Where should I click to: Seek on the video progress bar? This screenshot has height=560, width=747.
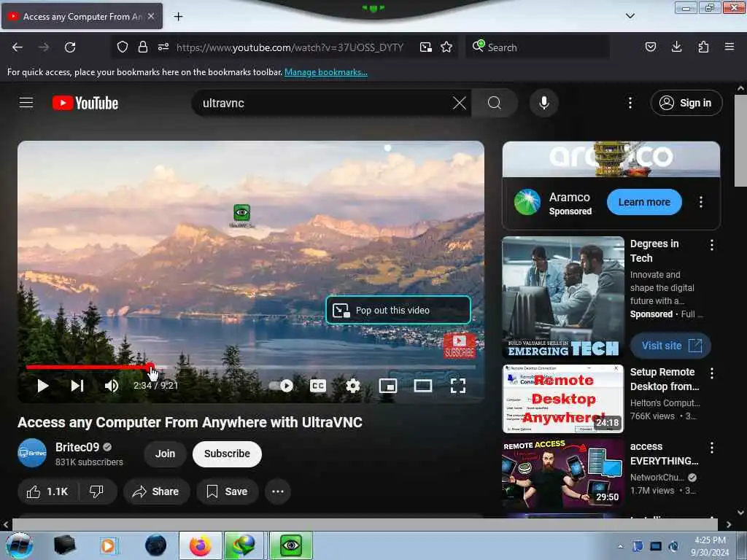pyautogui.click(x=251, y=367)
